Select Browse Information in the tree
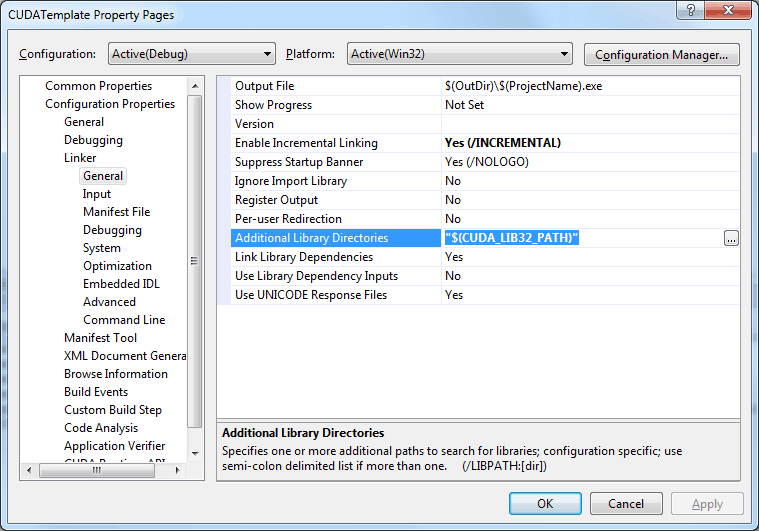Screen dimensions: 759x531 pos(116,374)
